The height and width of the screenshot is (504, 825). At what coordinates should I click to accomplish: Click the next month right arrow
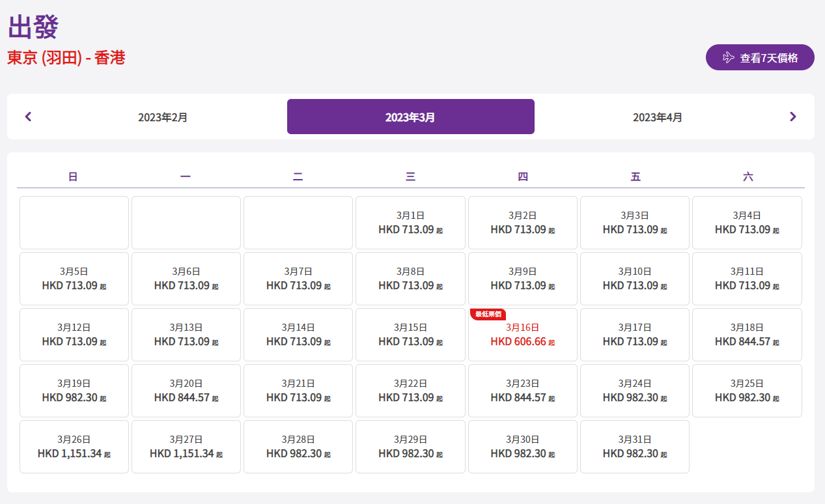click(792, 117)
